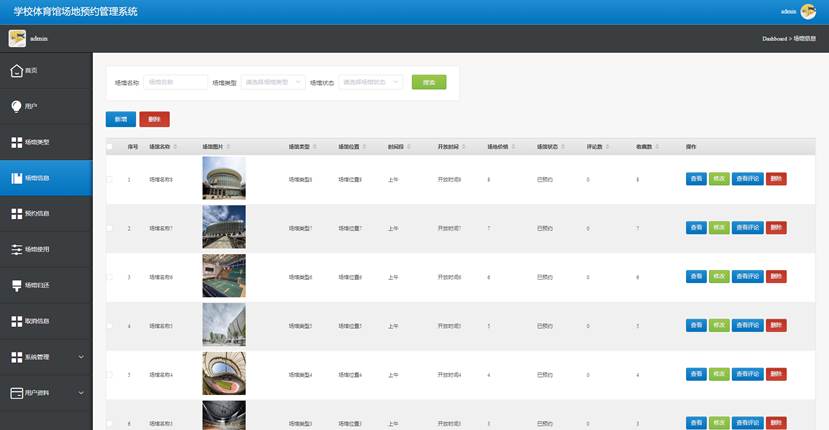The image size is (829, 430).
Task: Click 查看评论 for row 2
Action: pyautogui.click(x=748, y=227)
